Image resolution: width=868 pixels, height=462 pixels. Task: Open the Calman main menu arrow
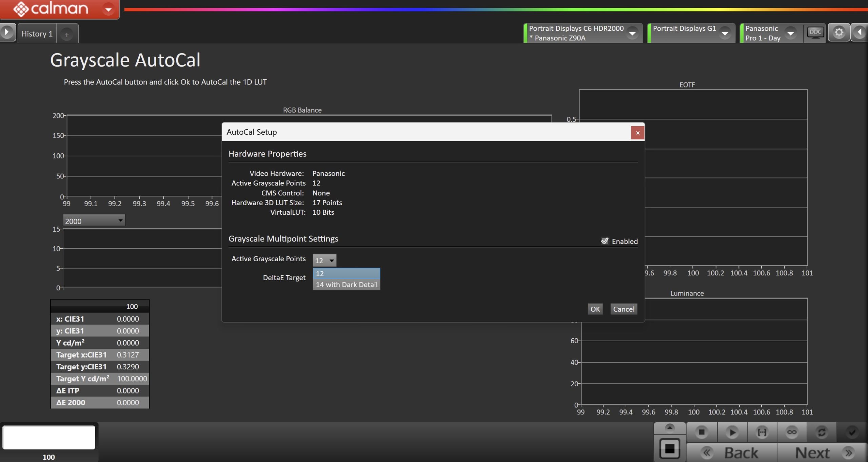tap(108, 9)
